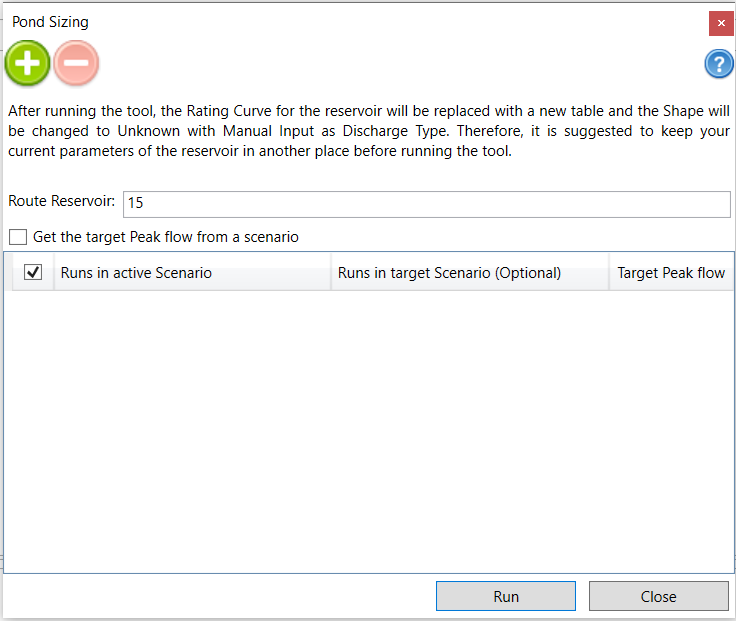Click the empty table body area

[368, 430]
